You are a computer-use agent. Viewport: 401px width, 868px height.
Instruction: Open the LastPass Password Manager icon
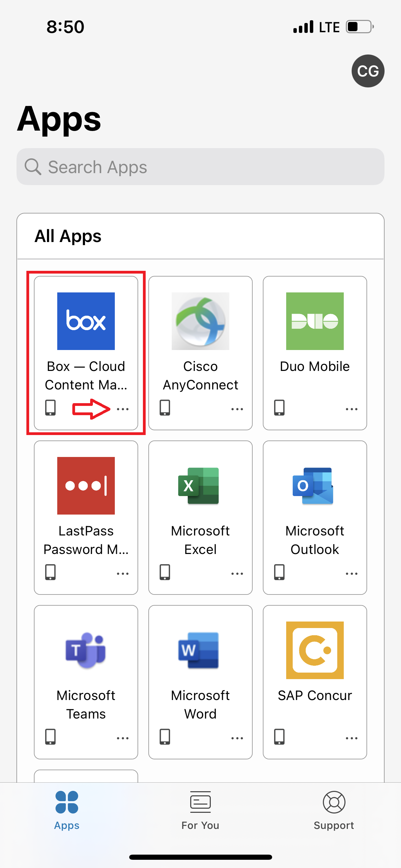point(86,485)
